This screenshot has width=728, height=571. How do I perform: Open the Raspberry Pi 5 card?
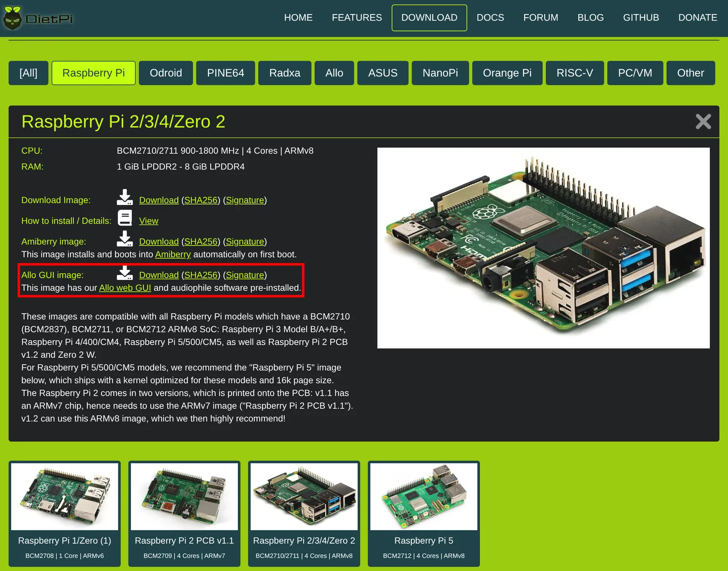424,514
